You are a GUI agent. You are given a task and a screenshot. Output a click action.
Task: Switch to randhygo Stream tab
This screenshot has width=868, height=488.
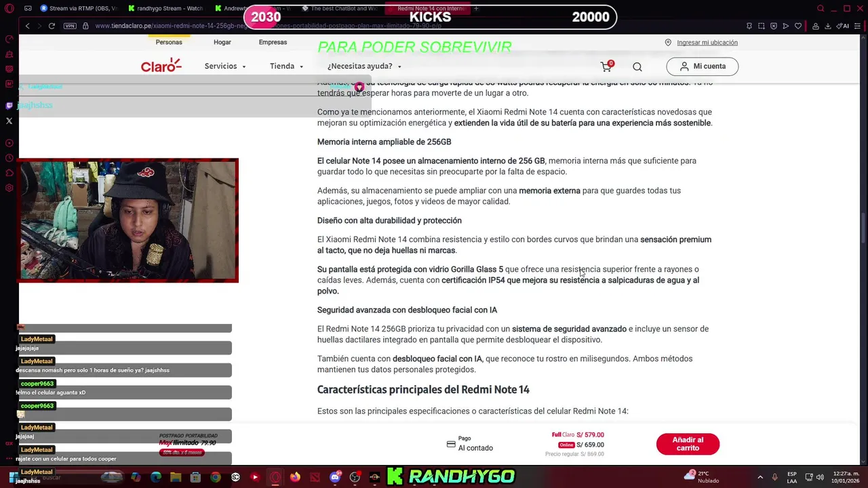[x=166, y=9]
